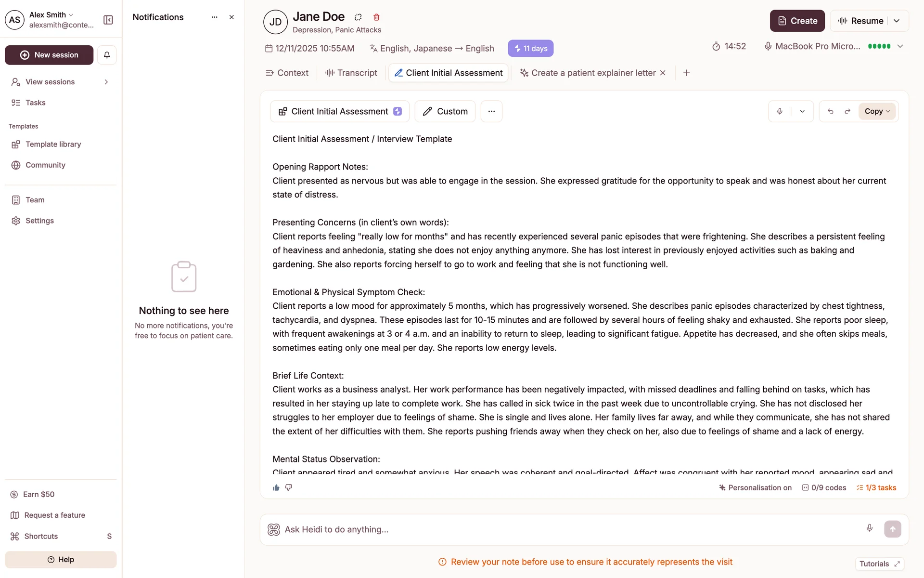Switch to the Transcript tab
The image size is (924, 578).
click(x=351, y=73)
